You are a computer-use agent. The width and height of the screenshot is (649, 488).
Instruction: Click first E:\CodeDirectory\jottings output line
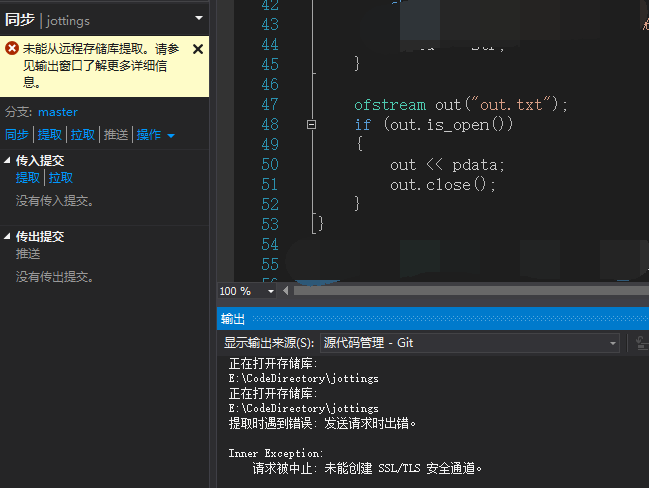pos(303,379)
